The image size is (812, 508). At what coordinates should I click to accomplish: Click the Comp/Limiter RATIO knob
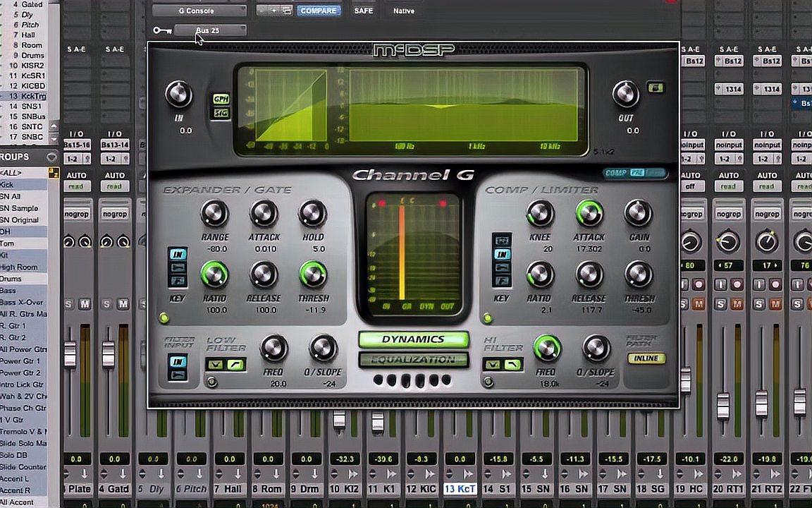(x=540, y=274)
